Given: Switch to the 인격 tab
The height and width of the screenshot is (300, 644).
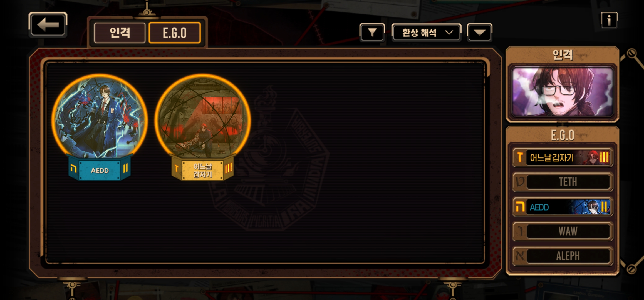Looking at the screenshot, I should [x=120, y=33].
